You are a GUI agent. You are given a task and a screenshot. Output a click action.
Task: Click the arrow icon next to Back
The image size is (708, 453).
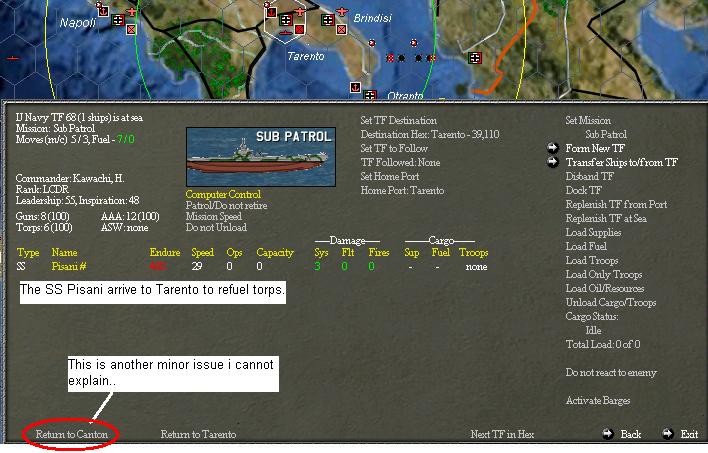608,434
